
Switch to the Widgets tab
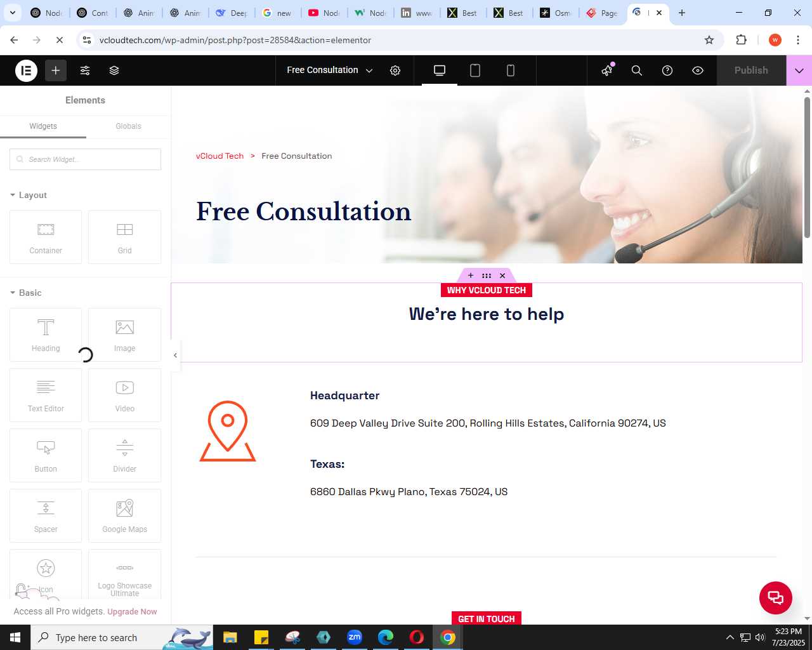43,126
